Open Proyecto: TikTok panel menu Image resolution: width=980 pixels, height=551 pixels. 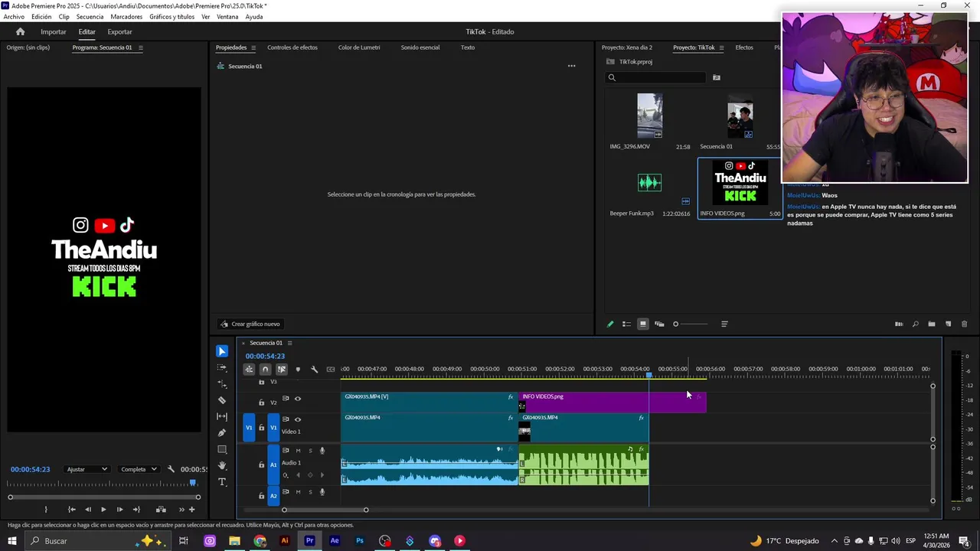(x=721, y=47)
